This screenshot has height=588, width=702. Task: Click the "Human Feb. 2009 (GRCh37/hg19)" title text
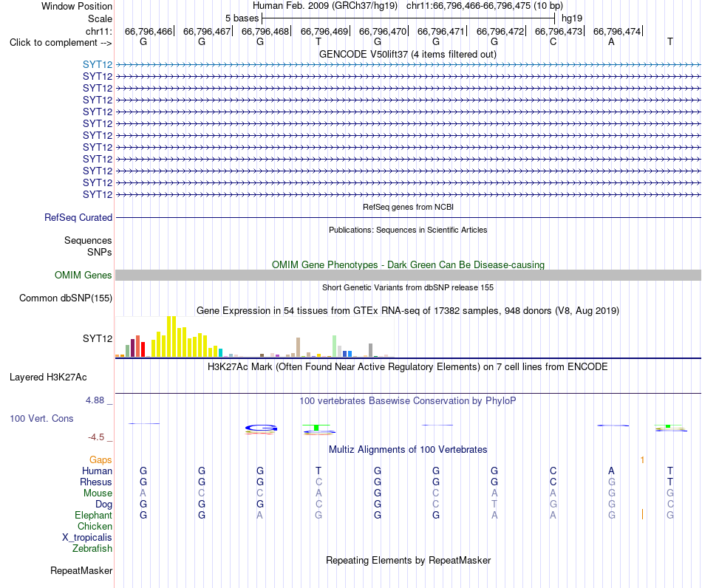tap(325, 6)
